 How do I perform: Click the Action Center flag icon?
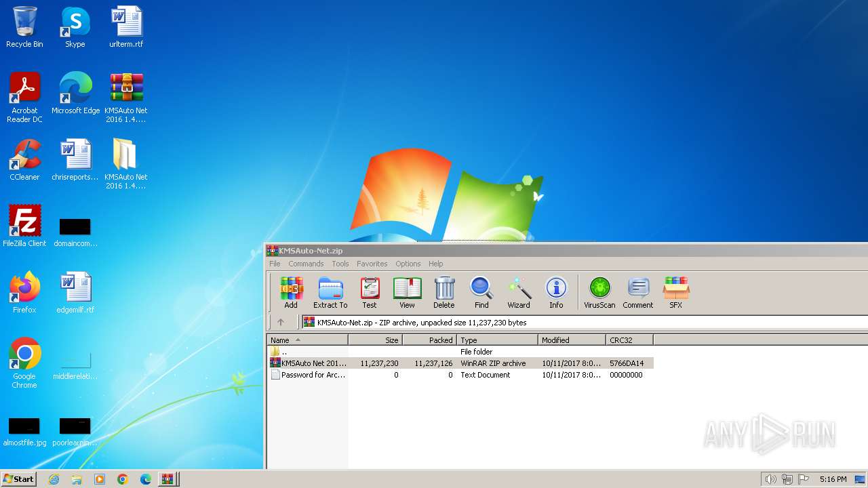tap(804, 479)
